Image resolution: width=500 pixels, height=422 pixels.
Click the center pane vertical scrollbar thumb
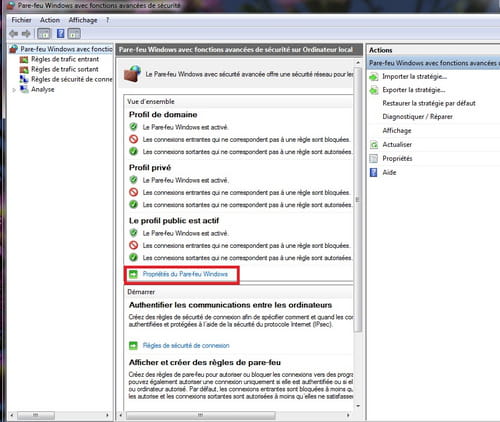coord(358,200)
